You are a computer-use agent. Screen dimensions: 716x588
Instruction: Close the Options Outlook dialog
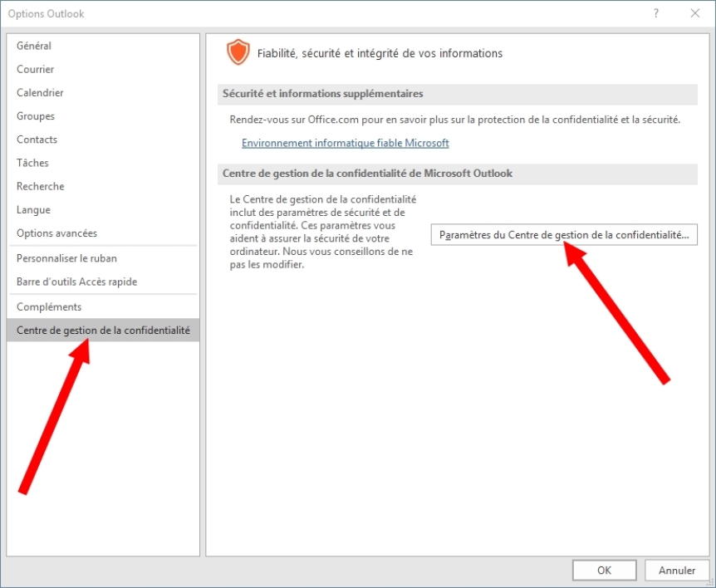694,13
